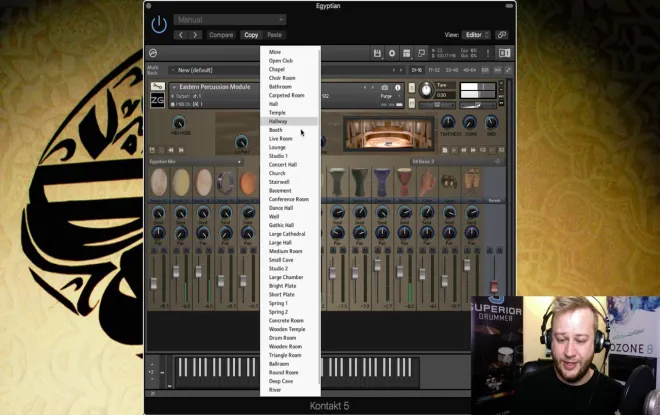Open the Egyptian Mix dropdown
Viewport: 660px width, 415px height.
[x=195, y=162]
